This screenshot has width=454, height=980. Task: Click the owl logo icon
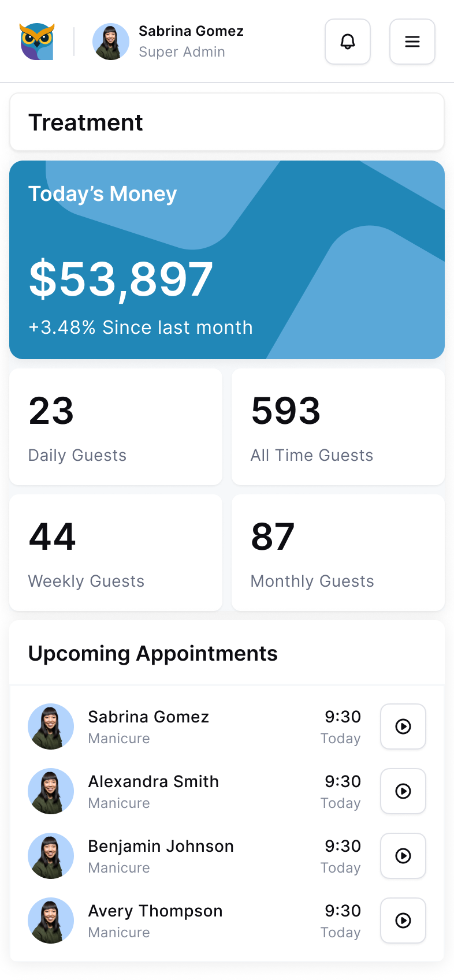click(38, 42)
